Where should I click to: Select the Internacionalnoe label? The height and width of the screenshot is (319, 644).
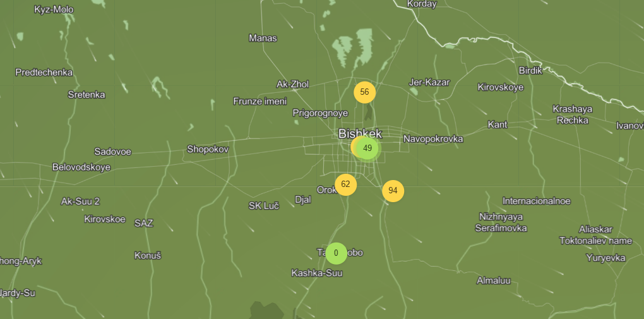pos(536,201)
